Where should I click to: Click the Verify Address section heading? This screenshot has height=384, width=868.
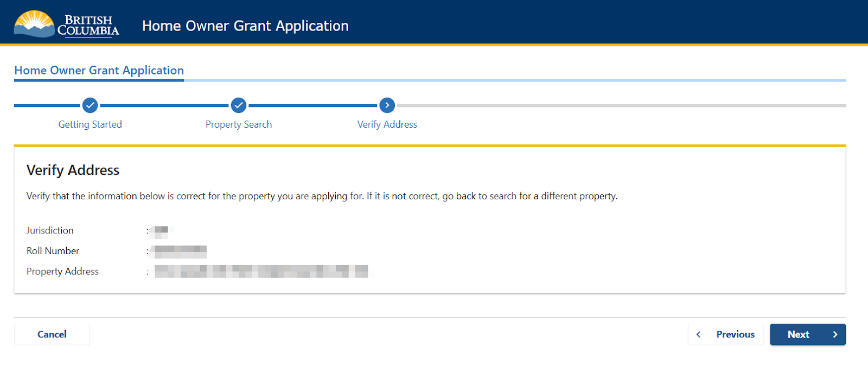coord(73,171)
